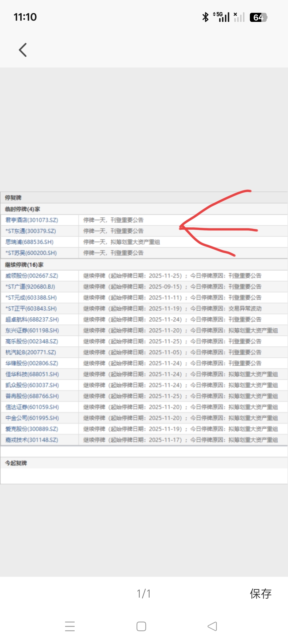288x644 pixels.
Task: Select stock 爱克股份(300889.SZ)
Action: 32,429
